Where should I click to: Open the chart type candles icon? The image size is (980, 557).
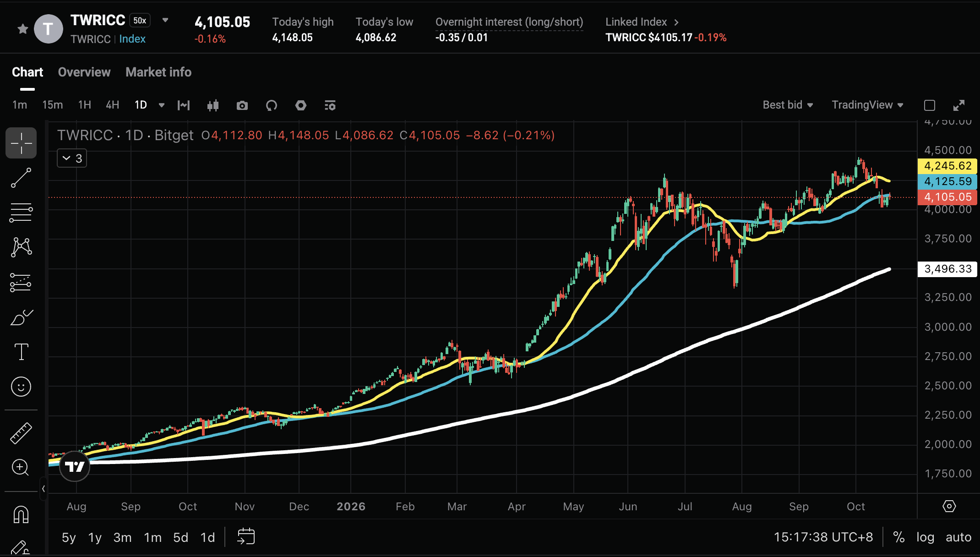pos(212,106)
